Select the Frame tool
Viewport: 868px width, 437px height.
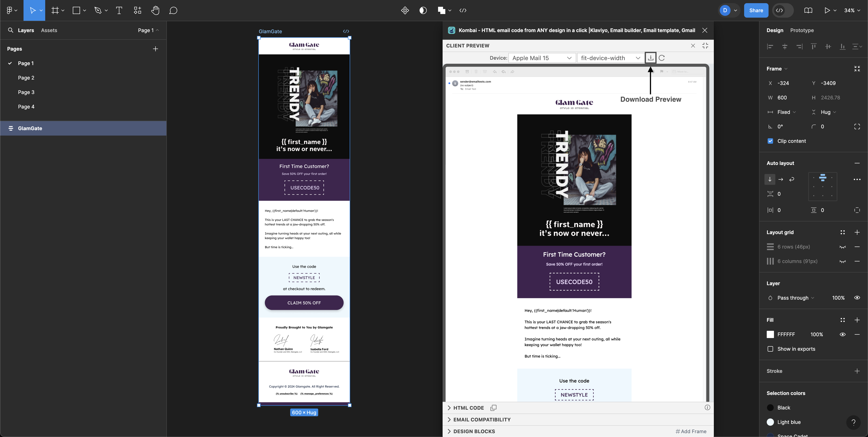pyautogui.click(x=55, y=10)
